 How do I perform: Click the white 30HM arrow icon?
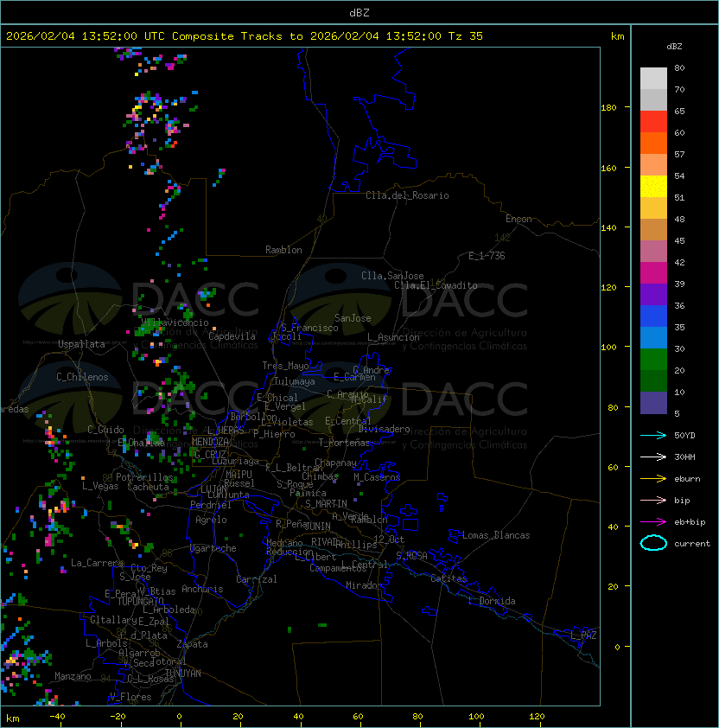coord(653,457)
